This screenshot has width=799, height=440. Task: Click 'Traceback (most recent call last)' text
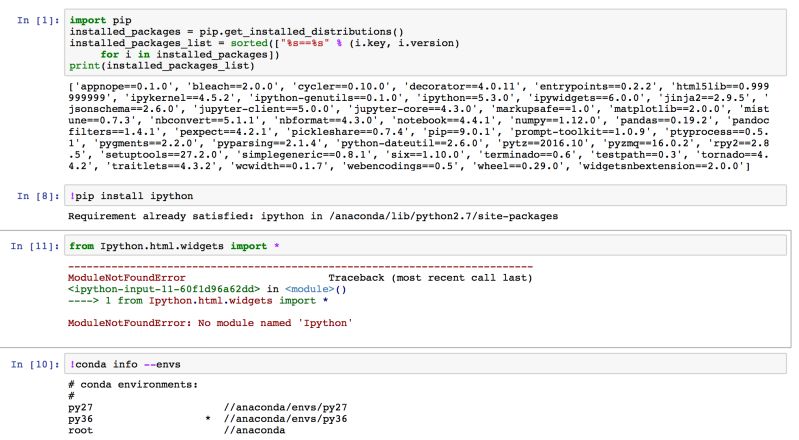[430, 278]
